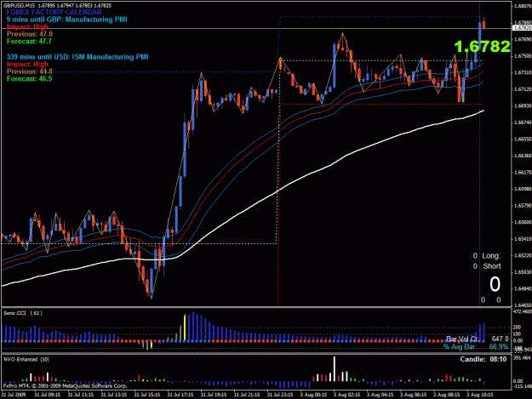Click the large green 1.6782 price display
The height and width of the screenshot is (399, 532).
point(482,47)
